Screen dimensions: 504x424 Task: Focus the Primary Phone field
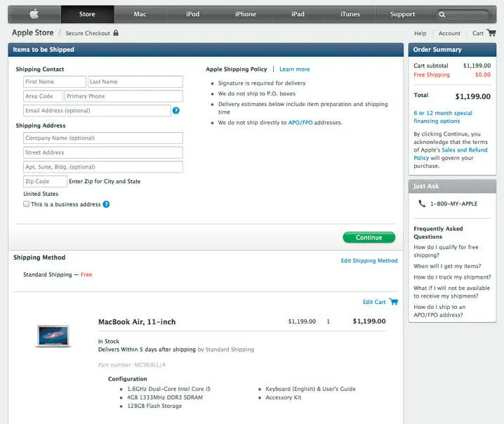(124, 96)
